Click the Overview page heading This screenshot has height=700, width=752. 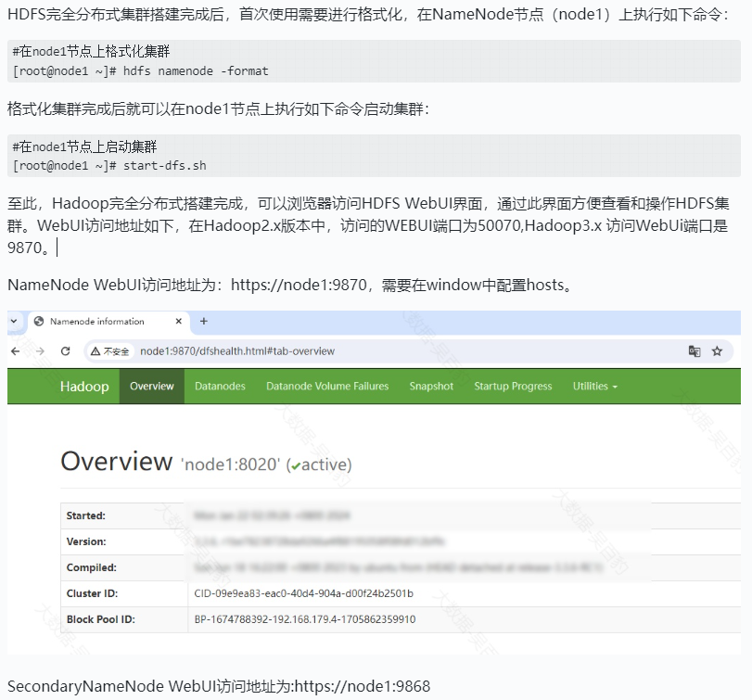(117, 462)
